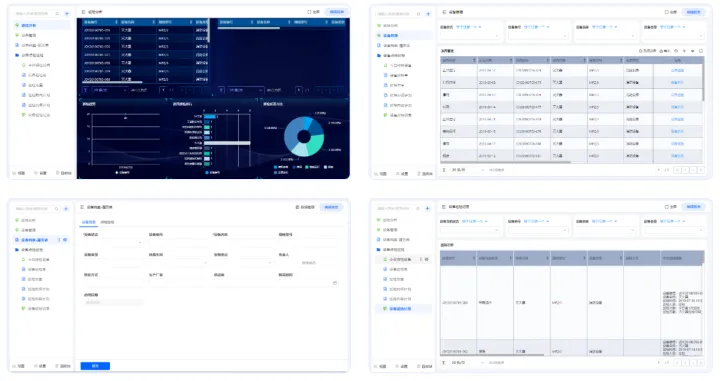Image resolution: width=720 pixels, height=381 pixels.
Task: Click the plus button beside the search box in the records window
Action: coord(428,208)
